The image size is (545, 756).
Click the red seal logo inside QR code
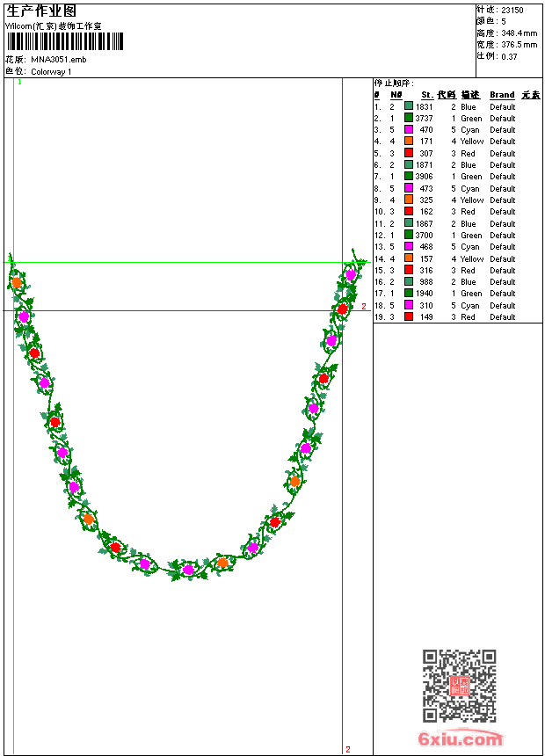(459, 687)
